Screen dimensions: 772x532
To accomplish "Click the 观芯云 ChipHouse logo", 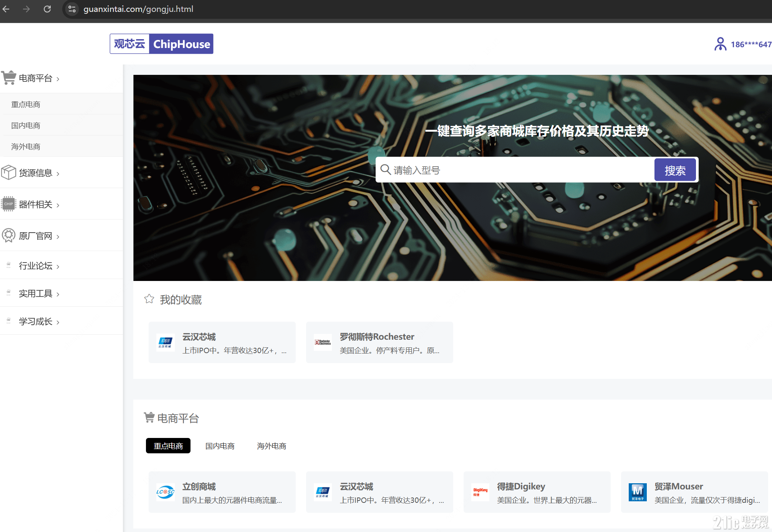I will click(162, 44).
